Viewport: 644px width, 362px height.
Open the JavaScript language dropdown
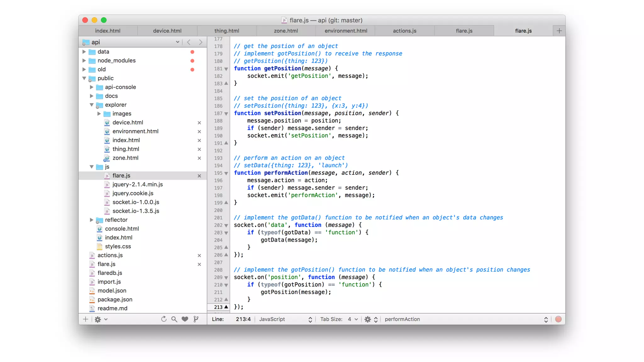coord(285,319)
